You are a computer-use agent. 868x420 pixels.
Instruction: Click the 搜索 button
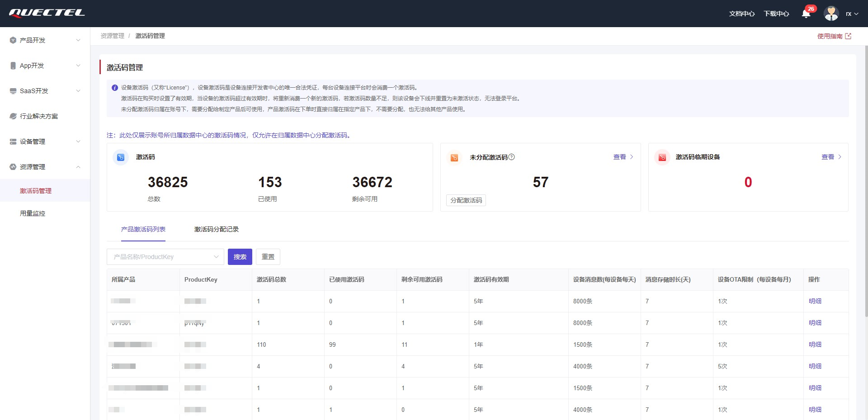coord(240,257)
